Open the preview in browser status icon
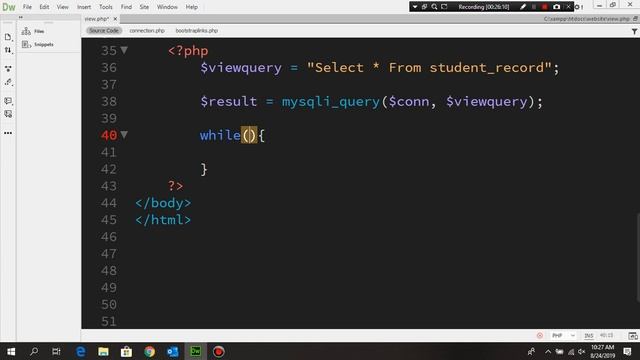 point(633,336)
